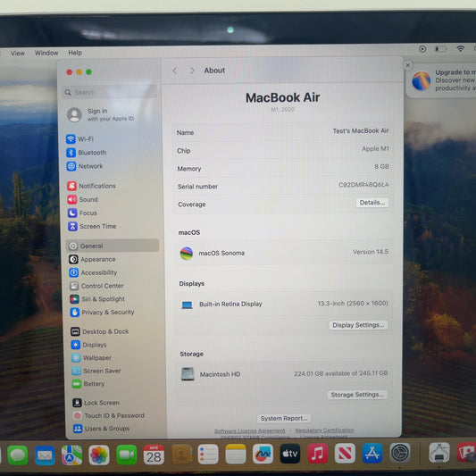Open Appearance settings
Screen dimensions: 476x476
pos(92,259)
